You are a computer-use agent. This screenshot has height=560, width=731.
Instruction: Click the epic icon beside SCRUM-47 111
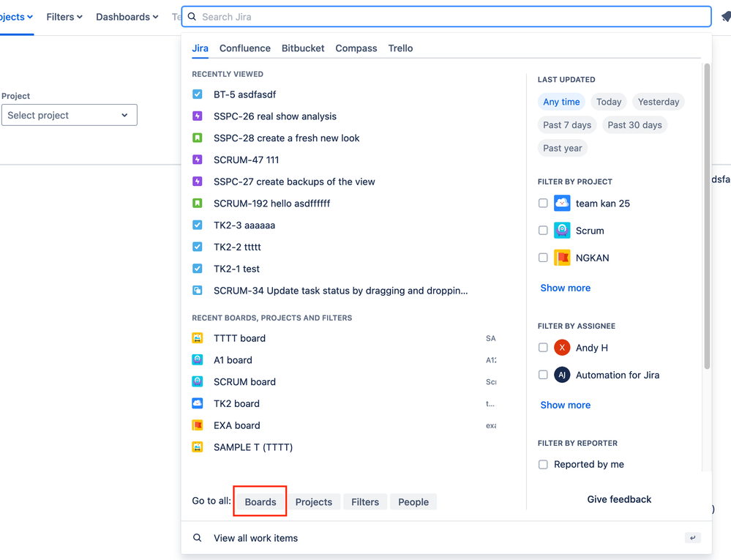point(198,160)
